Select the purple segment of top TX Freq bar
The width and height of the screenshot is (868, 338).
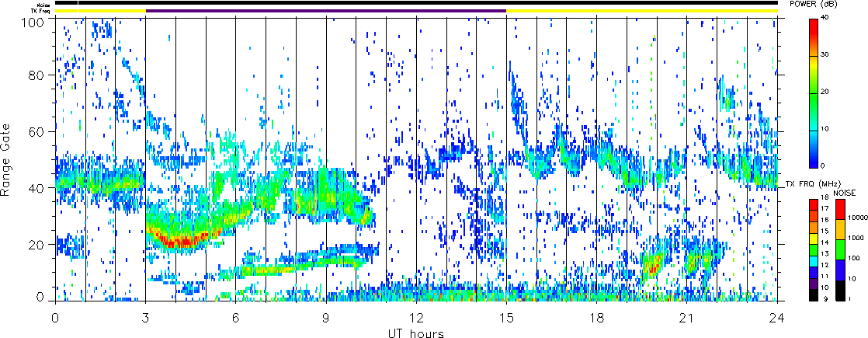[326, 11]
